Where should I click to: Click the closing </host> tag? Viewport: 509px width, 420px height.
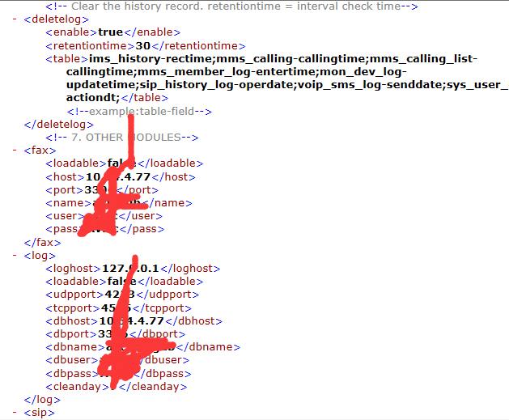coord(174,177)
